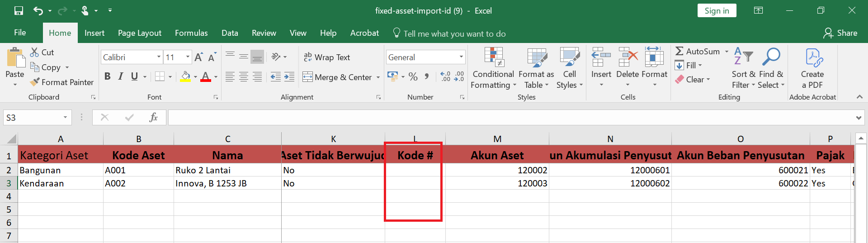868x243 pixels.
Task: Click the Undo arrow icon
Action: (38, 11)
